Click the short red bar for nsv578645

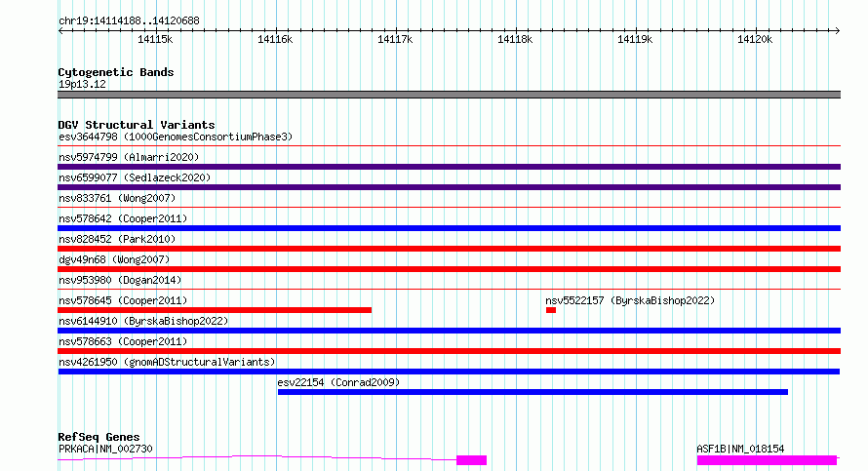pyautogui.click(x=215, y=310)
